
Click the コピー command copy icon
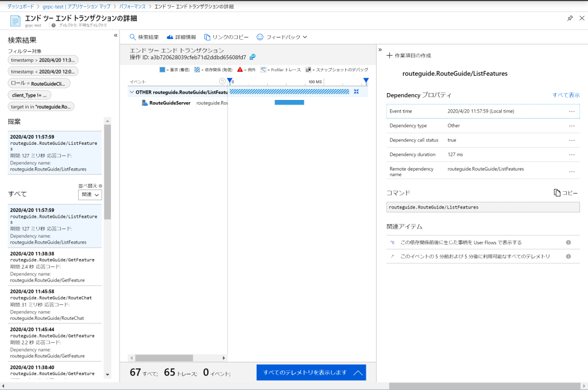pos(557,193)
